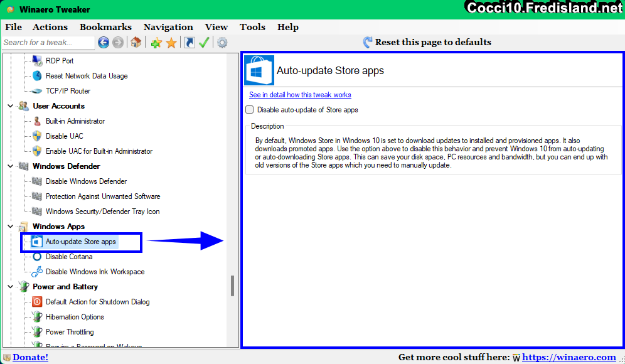Select Disable UAC tree item text

tap(64, 136)
